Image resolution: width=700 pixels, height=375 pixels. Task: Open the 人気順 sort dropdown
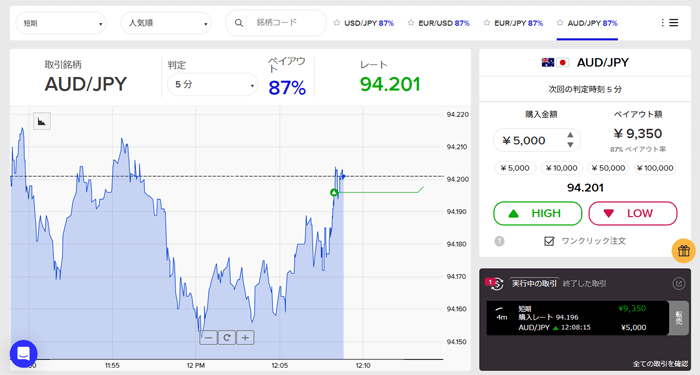point(166,23)
